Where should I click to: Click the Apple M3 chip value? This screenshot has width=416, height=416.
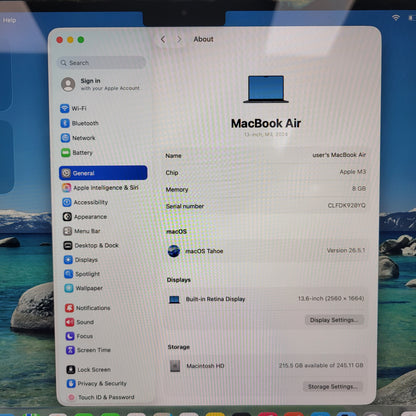tap(353, 172)
